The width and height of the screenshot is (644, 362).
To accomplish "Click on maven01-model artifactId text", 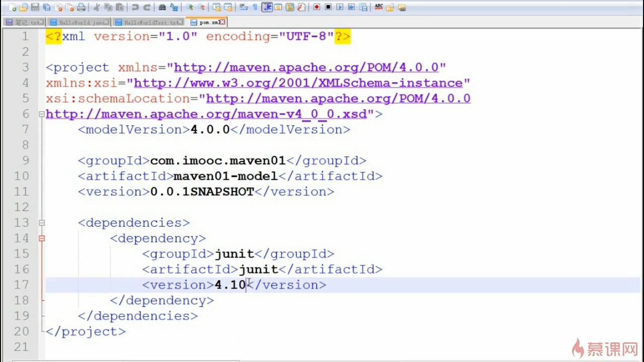I will [x=225, y=176].
